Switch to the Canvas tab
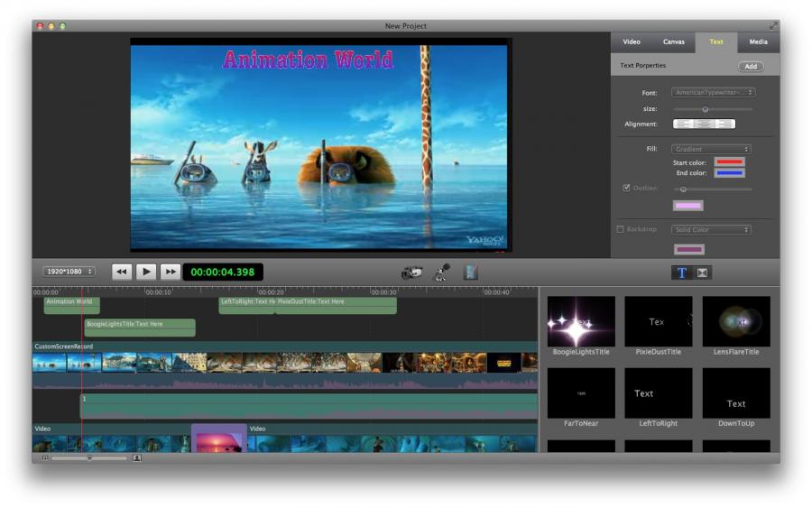This screenshot has width=812, height=508. pyautogui.click(x=674, y=42)
